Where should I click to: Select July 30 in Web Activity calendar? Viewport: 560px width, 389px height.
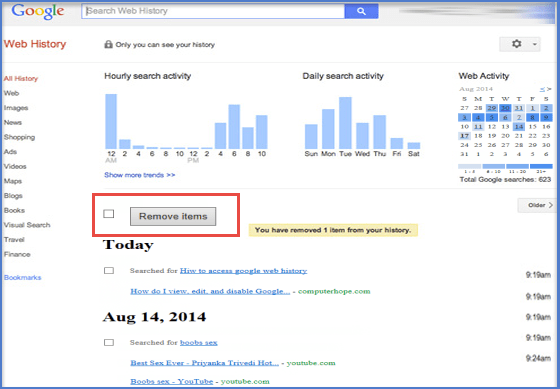[505, 108]
